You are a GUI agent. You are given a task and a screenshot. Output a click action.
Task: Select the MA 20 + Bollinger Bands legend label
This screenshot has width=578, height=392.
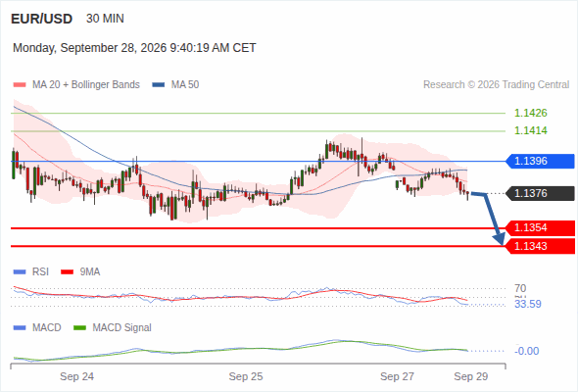click(86, 85)
